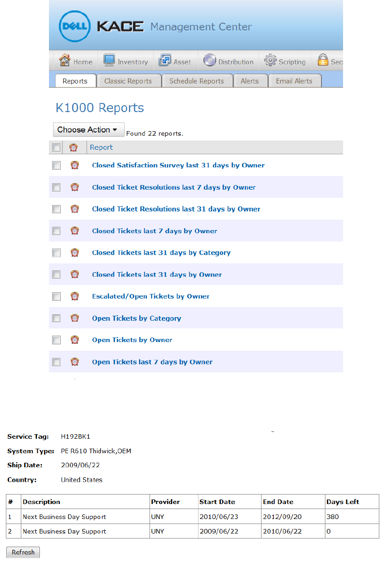
Task: Check Closed Tickets last 7 days by Owner box
Action: [56, 231]
